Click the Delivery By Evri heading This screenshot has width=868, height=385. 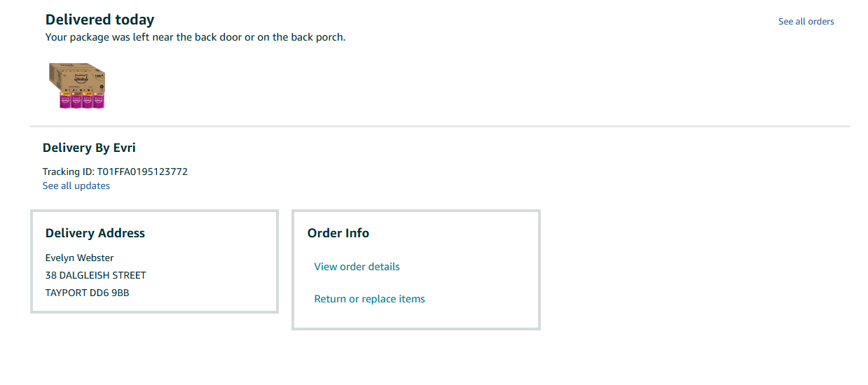[x=89, y=148]
